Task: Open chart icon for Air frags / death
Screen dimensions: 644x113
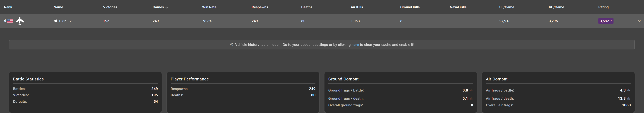Action: click(x=629, y=99)
